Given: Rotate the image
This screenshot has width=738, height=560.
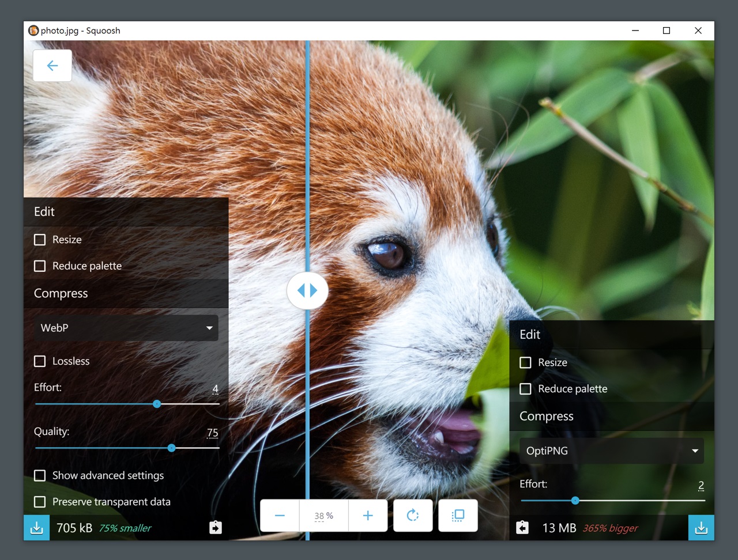Looking at the screenshot, I should pyautogui.click(x=413, y=516).
